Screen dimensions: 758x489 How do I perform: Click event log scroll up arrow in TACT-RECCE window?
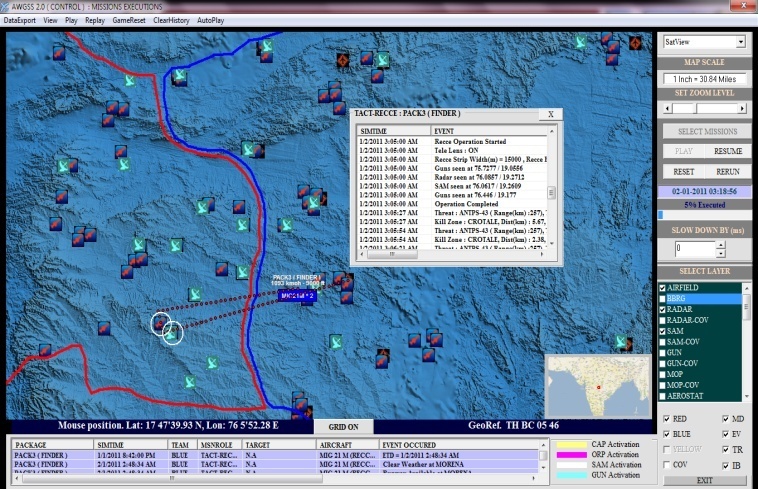click(552, 131)
